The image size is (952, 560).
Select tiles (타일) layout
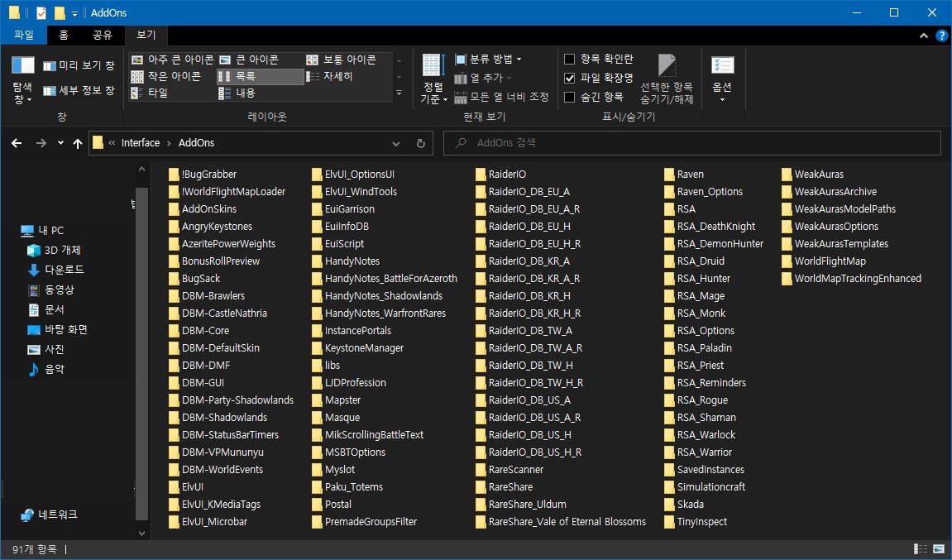150,93
